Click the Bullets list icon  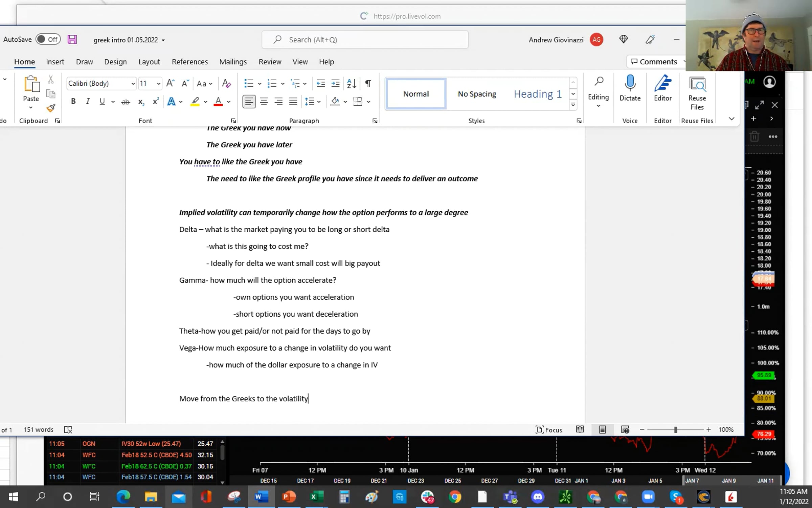click(x=249, y=83)
